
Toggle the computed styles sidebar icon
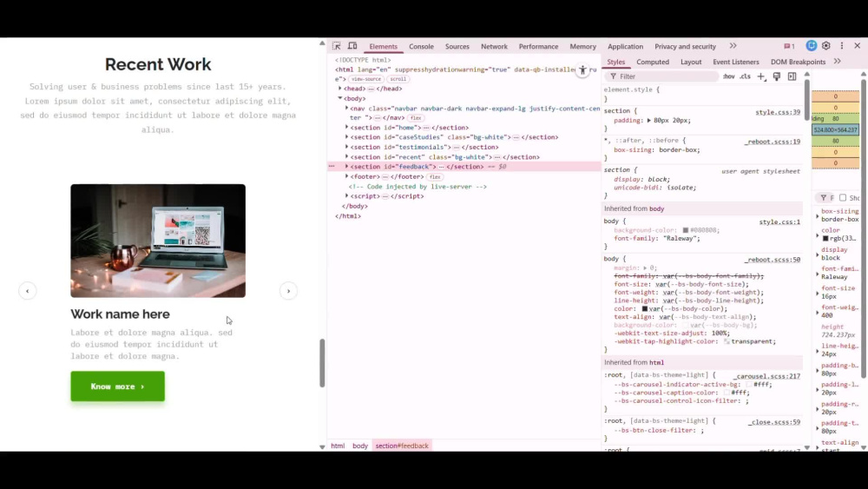point(792,76)
